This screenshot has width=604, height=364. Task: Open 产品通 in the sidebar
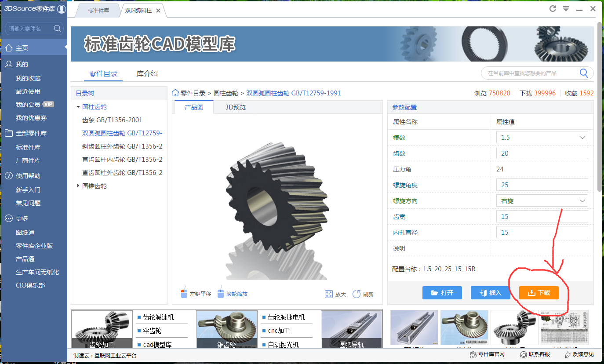point(25,259)
